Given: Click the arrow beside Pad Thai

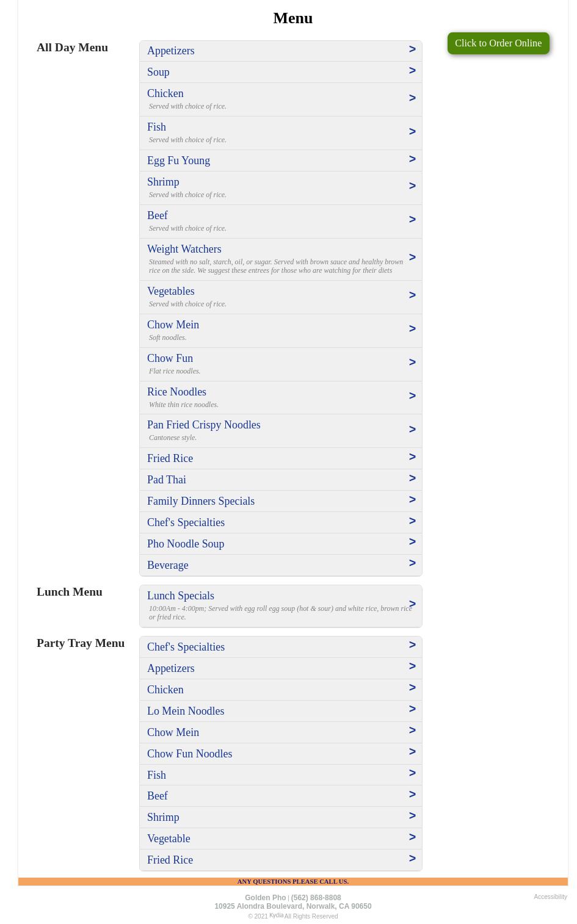Looking at the screenshot, I should tap(412, 478).
